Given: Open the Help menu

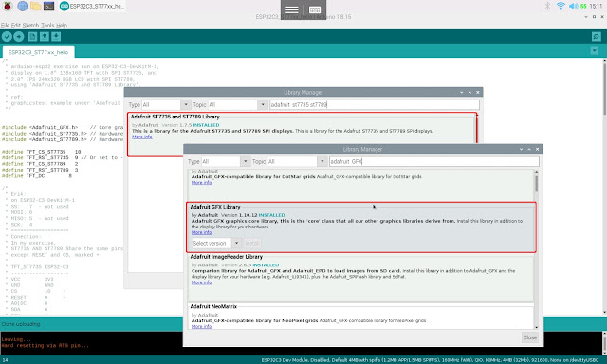Looking at the screenshot, I should coord(62,26).
